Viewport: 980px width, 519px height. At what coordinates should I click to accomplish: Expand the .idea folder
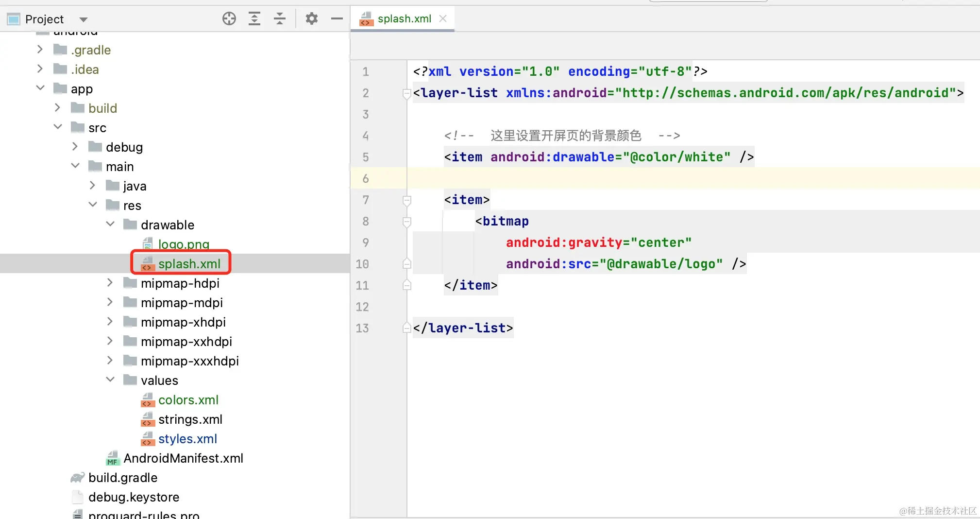coord(40,69)
